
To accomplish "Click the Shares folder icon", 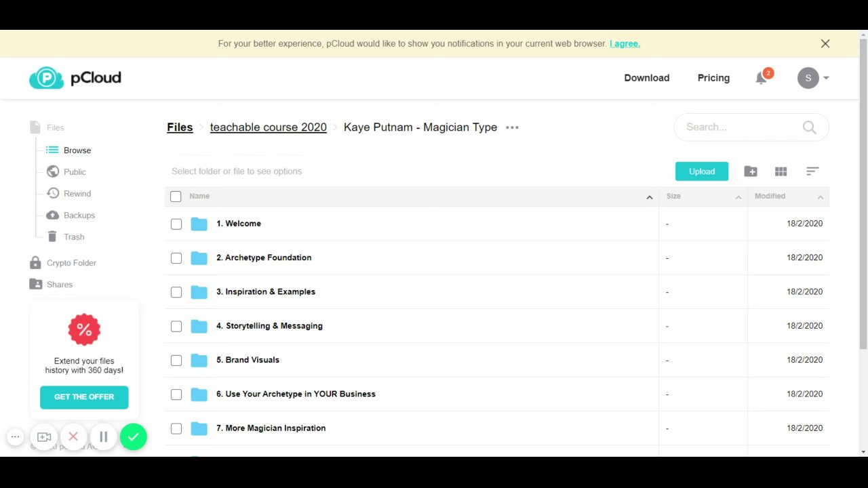I will tap(35, 284).
